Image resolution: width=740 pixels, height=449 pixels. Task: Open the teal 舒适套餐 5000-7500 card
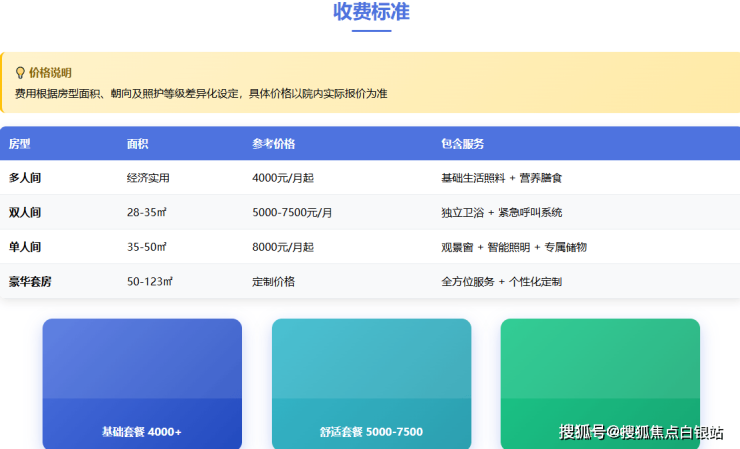pos(371,383)
